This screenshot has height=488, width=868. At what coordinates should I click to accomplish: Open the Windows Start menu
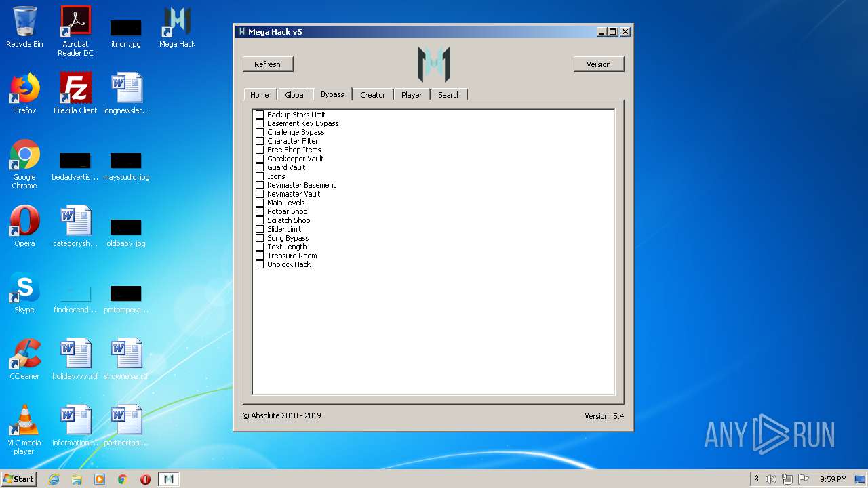(x=18, y=479)
